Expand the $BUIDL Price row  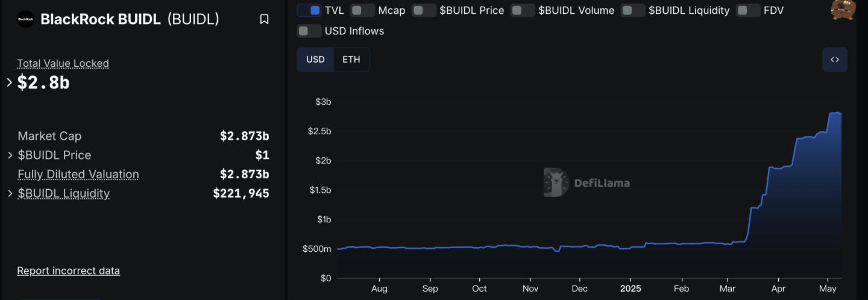[10, 155]
